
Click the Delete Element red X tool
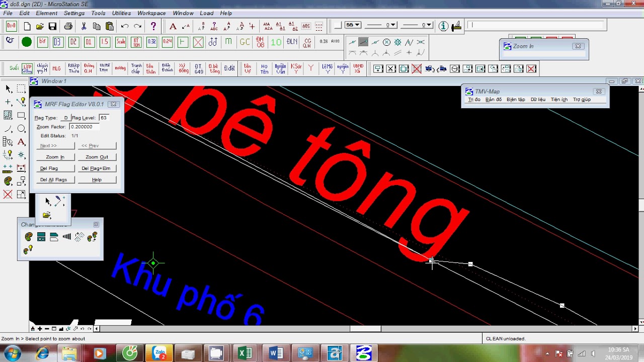coord(8,195)
